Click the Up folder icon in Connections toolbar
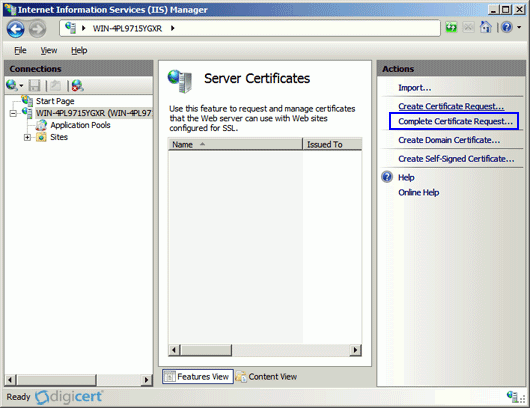The width and height of the screenshot is (530, 408). point(55,86)
